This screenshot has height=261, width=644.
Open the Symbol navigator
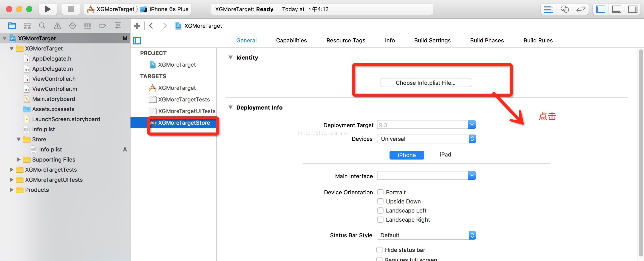pos(27,26)
